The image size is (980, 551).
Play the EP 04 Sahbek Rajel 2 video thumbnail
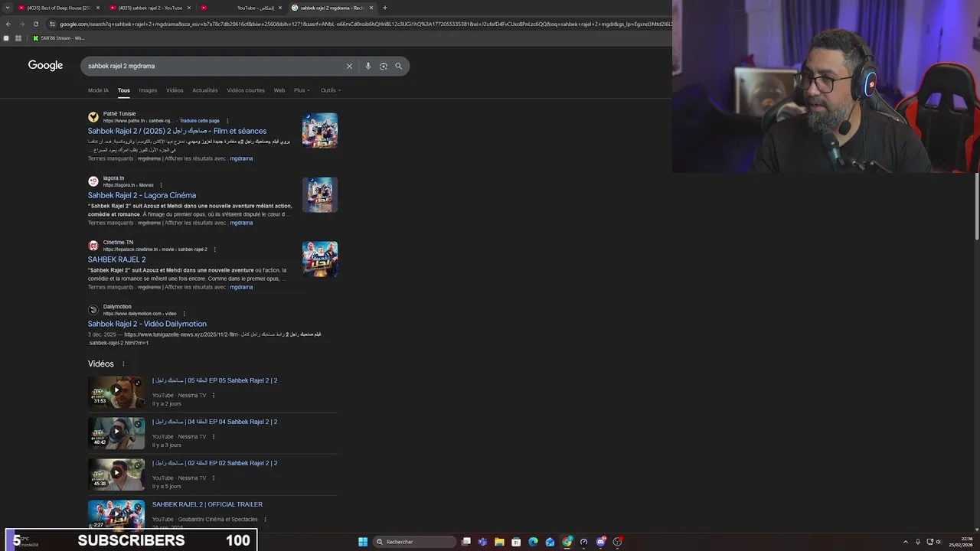tap(116, 432)
